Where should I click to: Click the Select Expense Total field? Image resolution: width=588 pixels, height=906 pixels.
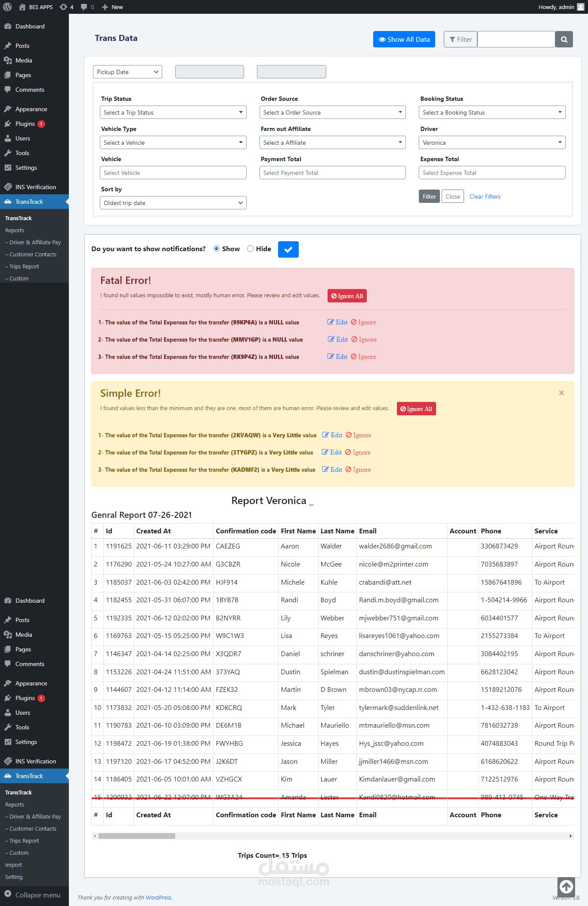coord(492,173)
